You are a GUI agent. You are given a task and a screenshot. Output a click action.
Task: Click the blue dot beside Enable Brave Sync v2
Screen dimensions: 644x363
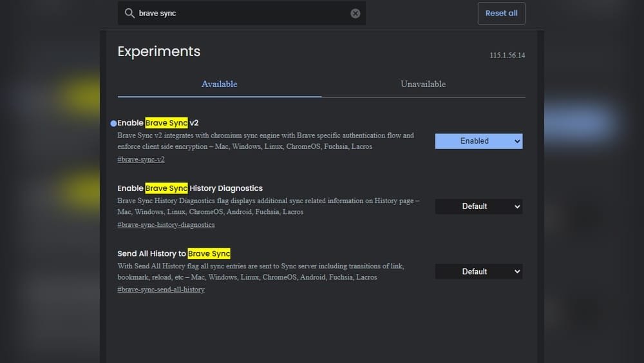114,123
